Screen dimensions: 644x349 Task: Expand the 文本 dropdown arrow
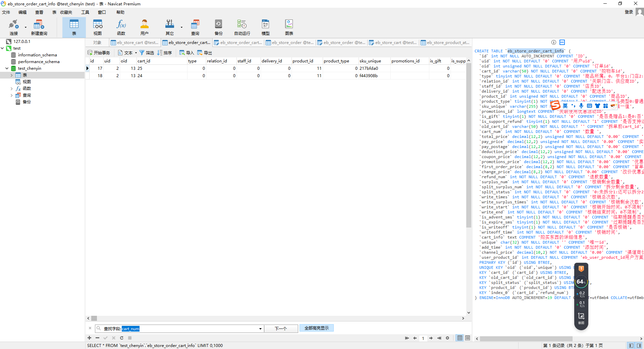(136, 53)
